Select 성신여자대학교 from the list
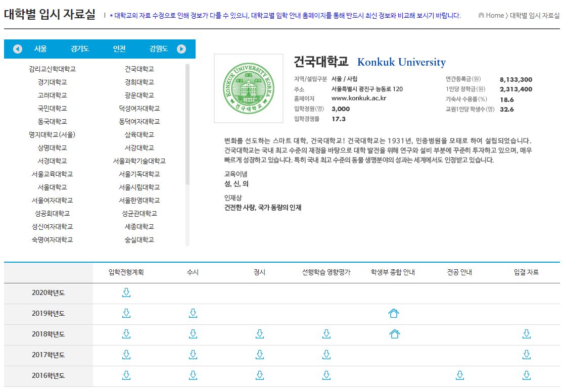The width and height of the screenshot is (564, 392). [x=53, y=227]
